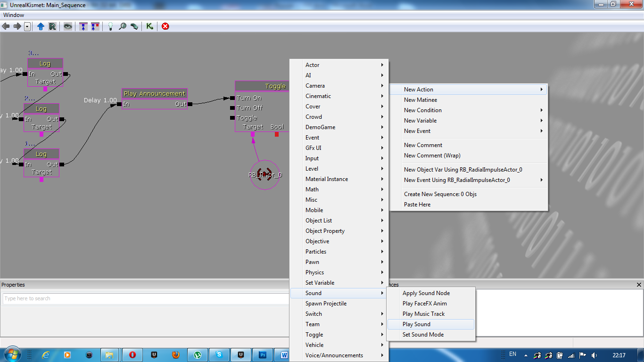The image size is (644, 362).
Task: Open the Physics submenu
Action: click(x=339, y=272)
